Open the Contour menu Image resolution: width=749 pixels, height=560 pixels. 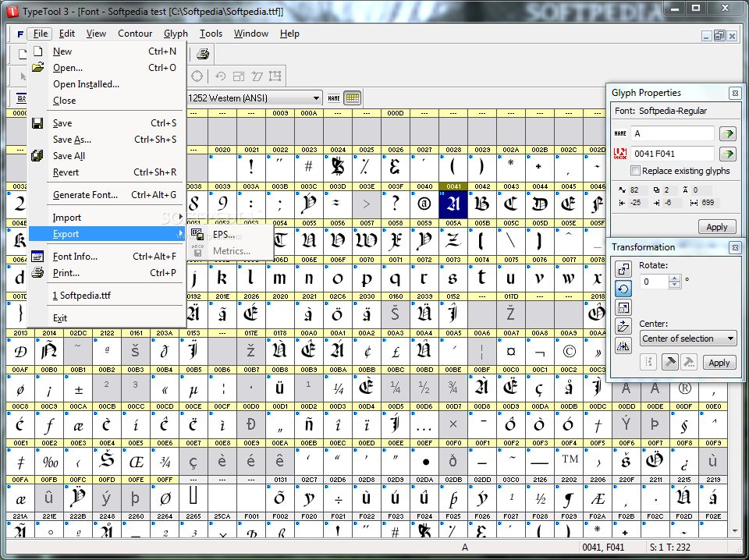point(135,34)
